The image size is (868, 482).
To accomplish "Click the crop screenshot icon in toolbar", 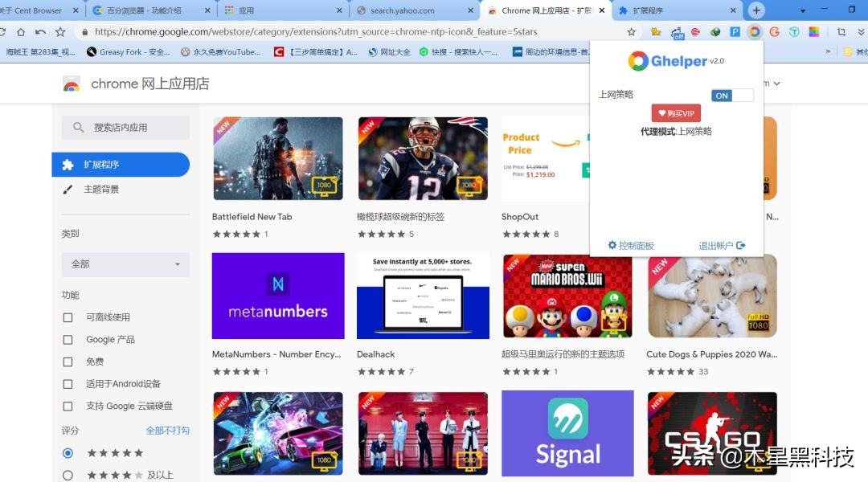I will click(841, 32).
